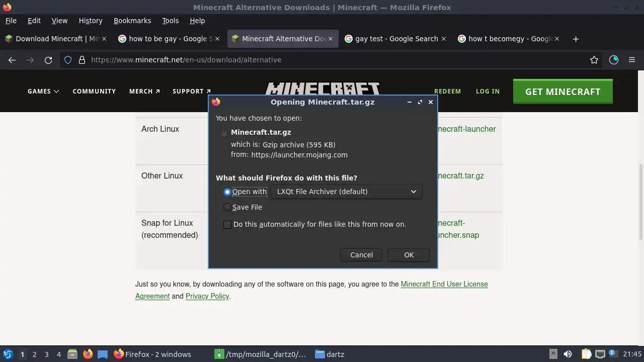The height and width of the screenshot is (362, 644).
Task: Select the /tmp/mozilla_dartz0 archive taskbar entry
Action: [260, 354]
